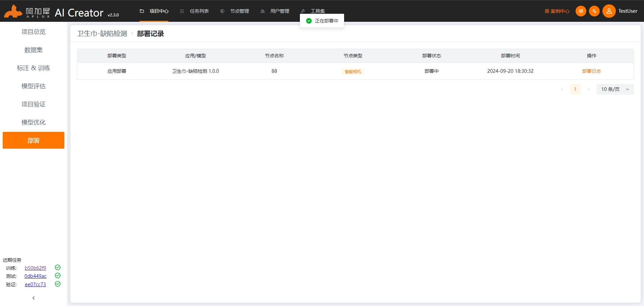Click the 部署记录 breadcrumb title
The image size is (644, 306).
(150, 34)
